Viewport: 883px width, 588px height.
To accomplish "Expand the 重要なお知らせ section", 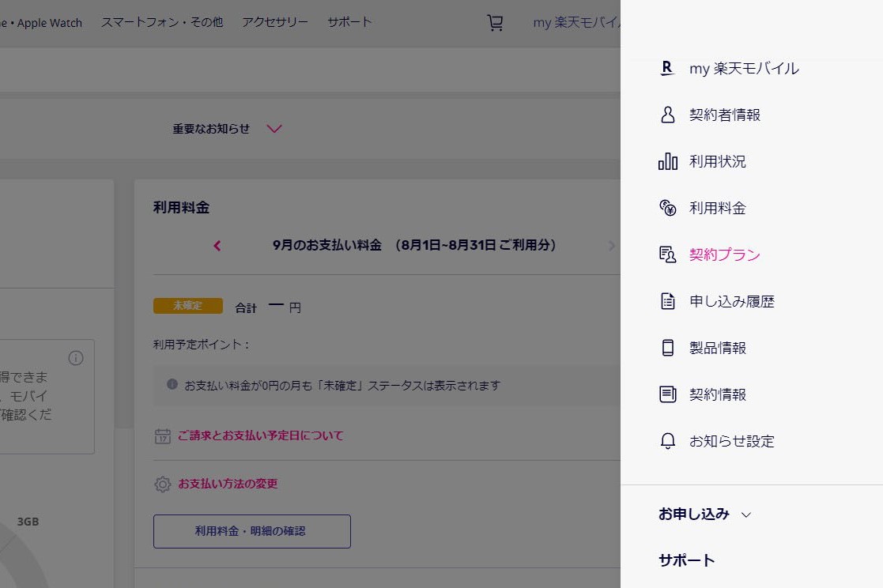I will tap(274, 128).
